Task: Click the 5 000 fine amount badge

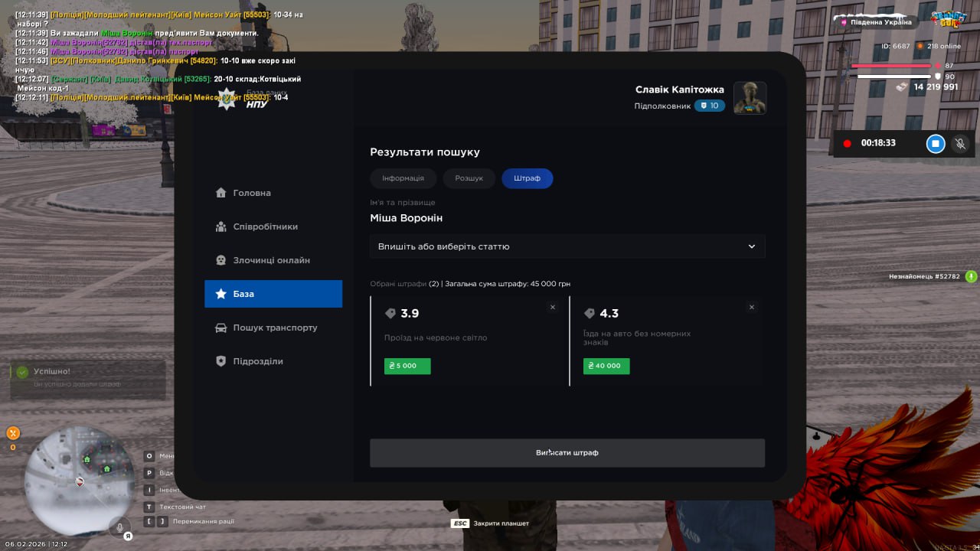Action: (407, 366)
